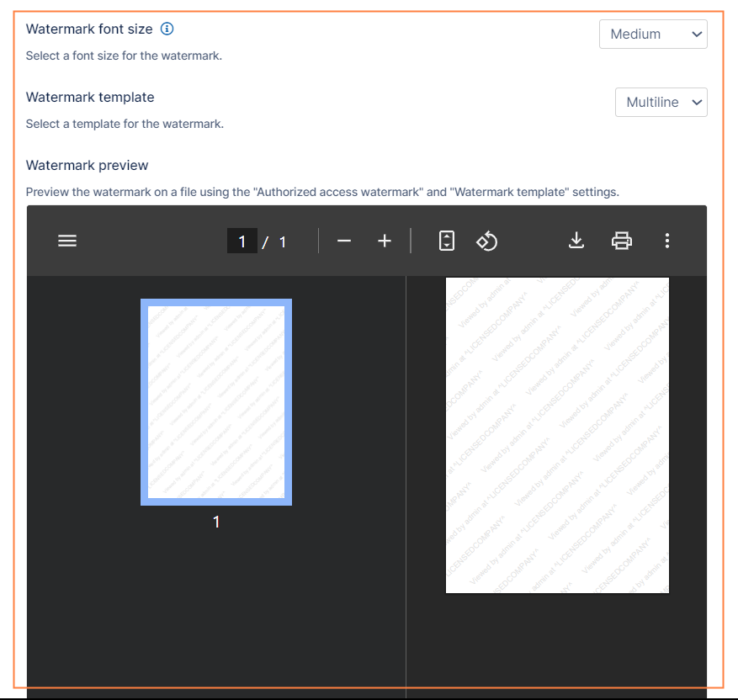Click the Fit to page icon
This screenshot has height=700, width=738.
pos(447,241)
